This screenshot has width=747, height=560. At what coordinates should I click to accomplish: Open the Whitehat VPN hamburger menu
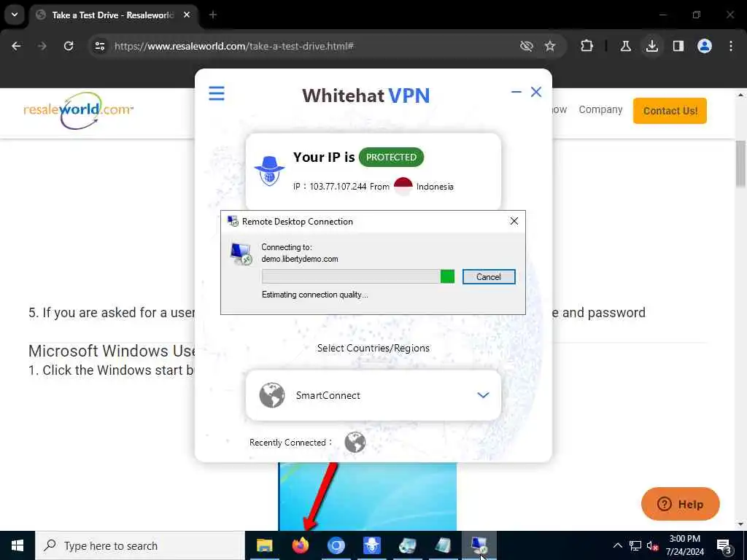tap(216, 93)
